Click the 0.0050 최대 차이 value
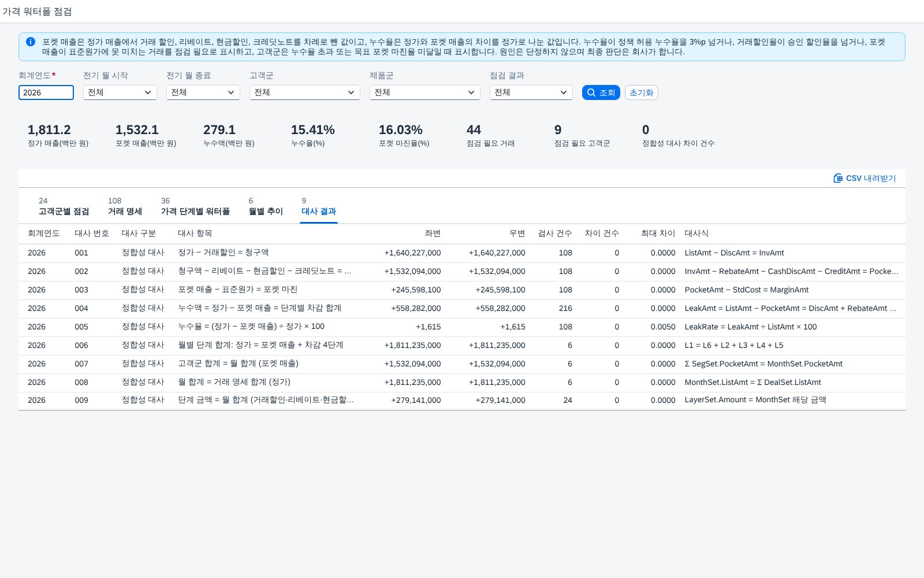924x578 pixels. click(663, 327)
